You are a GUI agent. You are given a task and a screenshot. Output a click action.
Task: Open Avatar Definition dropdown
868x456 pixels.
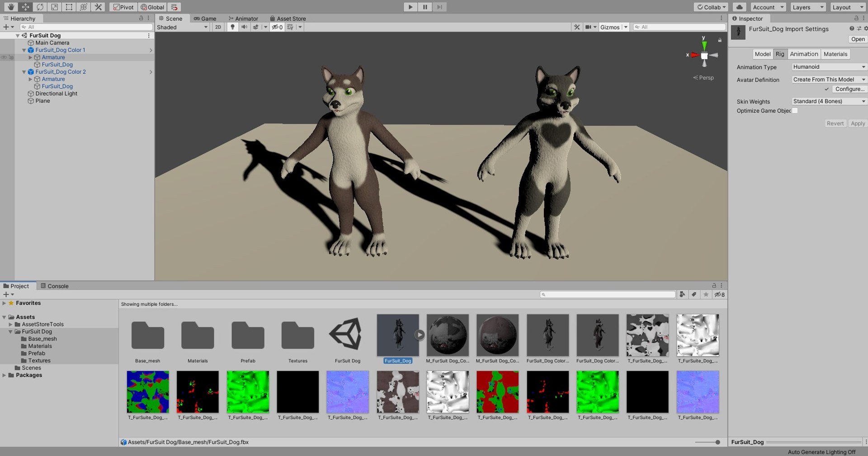[829, 80]
